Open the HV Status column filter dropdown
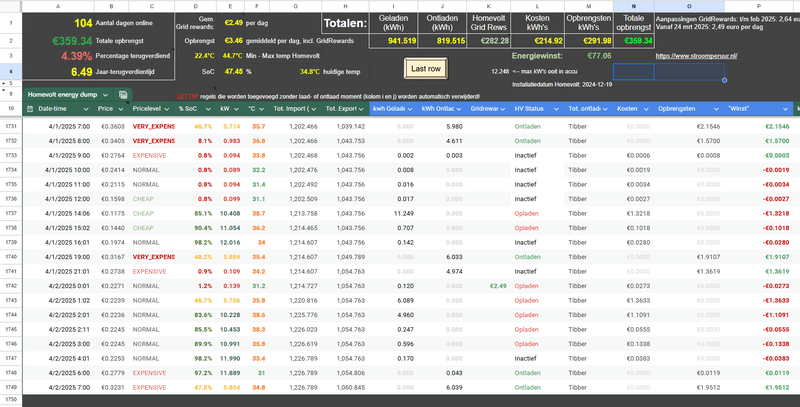This screenshot has height=407, width=800. [x=556, y=109]
